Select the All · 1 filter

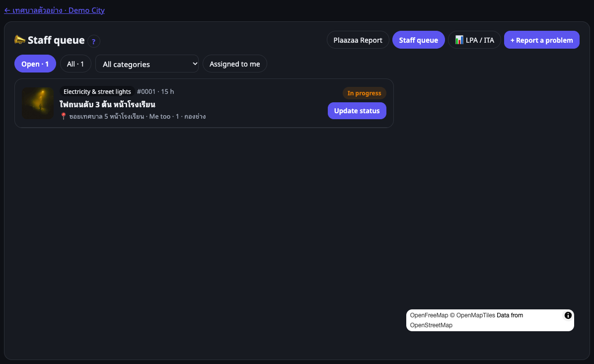point(75,64)
